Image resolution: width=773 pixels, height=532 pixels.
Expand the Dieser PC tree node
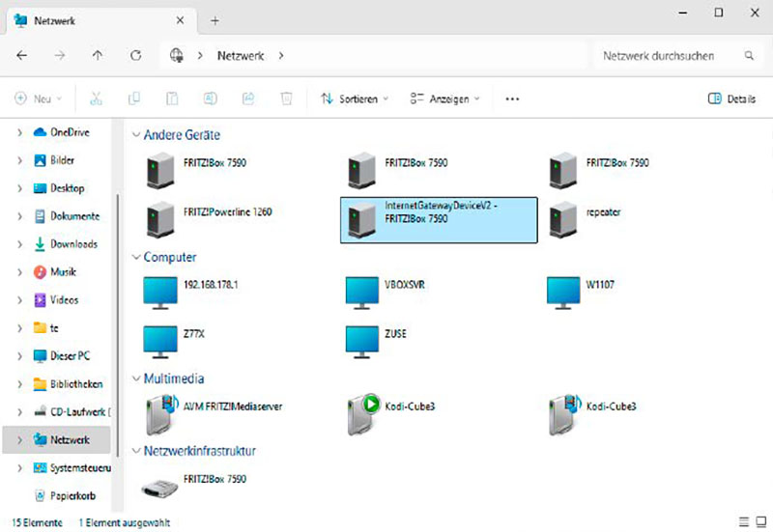pyautogui.click(x=19, y=355)
